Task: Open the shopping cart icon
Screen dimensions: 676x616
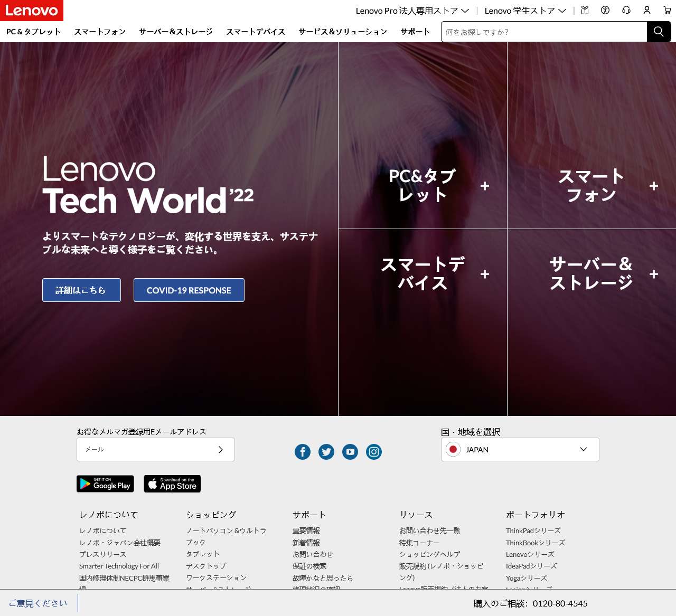Action: click(x=668, y=10)
